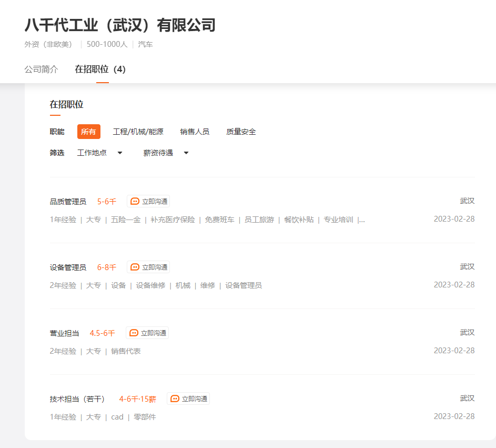Click the 免费班车 benefit tag
Screen dimensions: 496x448
click(x=219, y=220)
